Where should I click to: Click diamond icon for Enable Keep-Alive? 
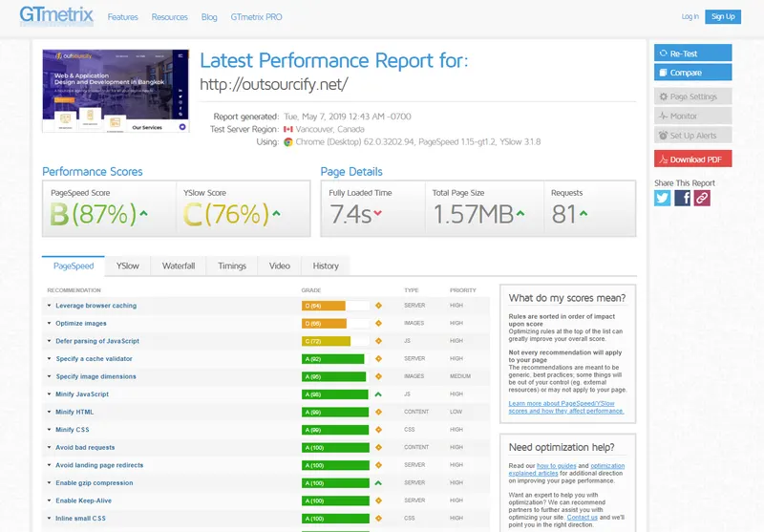[378, 500]
